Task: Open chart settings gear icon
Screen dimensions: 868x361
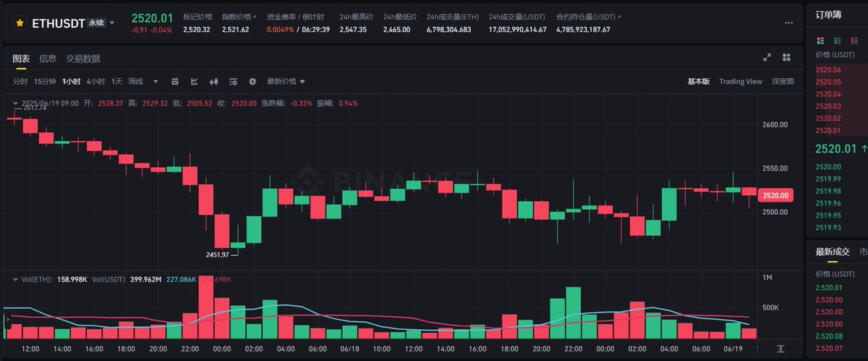Action: click(252, 82)
